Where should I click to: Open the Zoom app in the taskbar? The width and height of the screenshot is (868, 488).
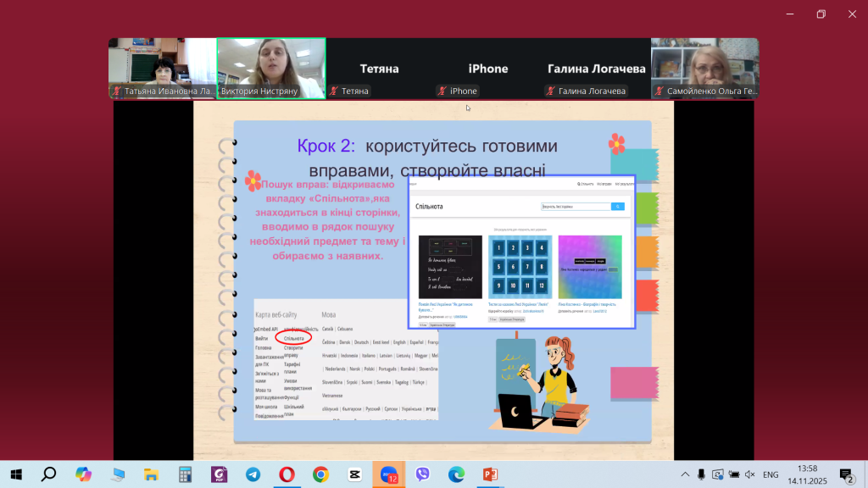[x=389, y=474]
